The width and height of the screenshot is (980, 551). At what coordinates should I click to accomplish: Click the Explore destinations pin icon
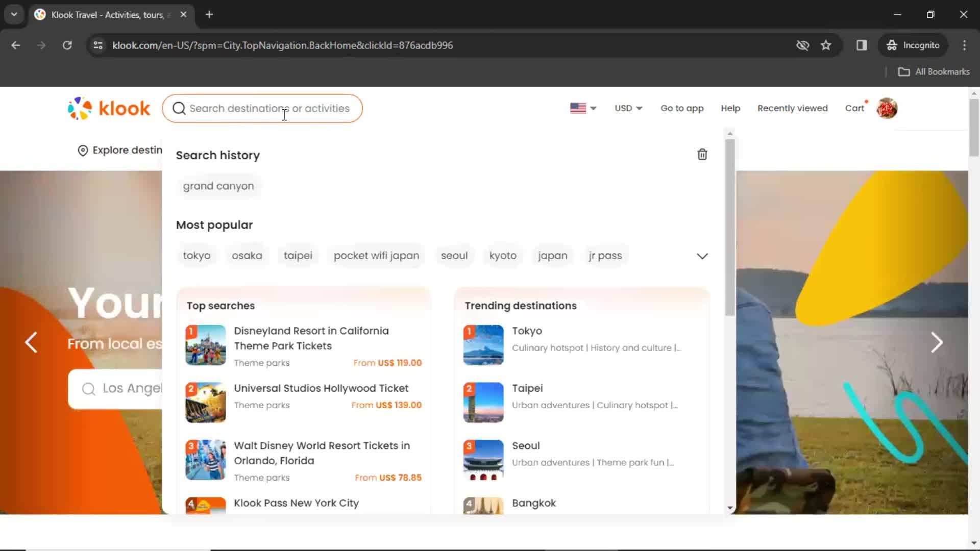pyautogui.click(x=83, y=151)
